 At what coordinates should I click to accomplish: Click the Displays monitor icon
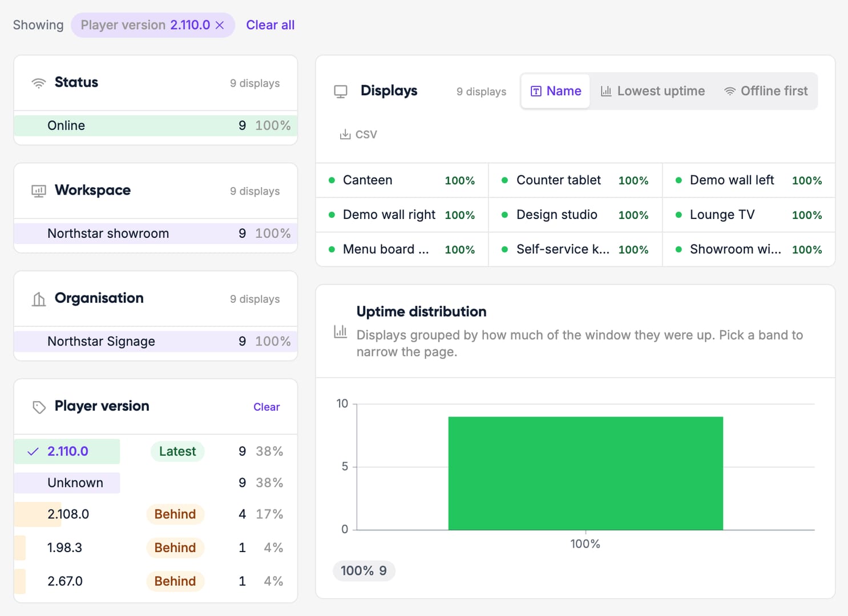click(341, 92)
